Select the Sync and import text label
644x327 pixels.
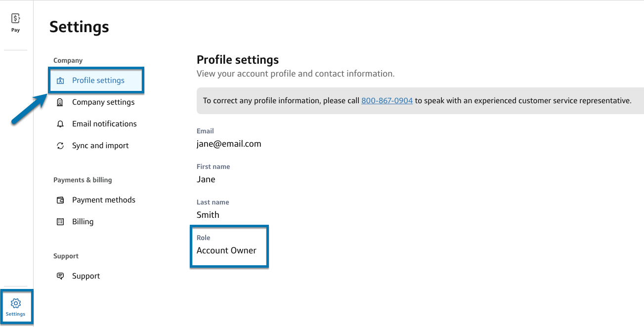click(x=100, y=146)
